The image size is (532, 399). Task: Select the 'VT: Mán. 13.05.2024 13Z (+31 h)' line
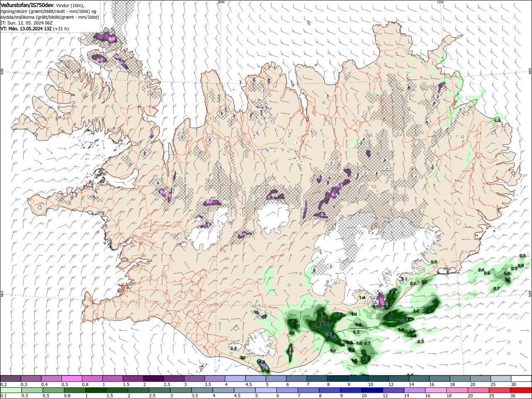[34, 29]
